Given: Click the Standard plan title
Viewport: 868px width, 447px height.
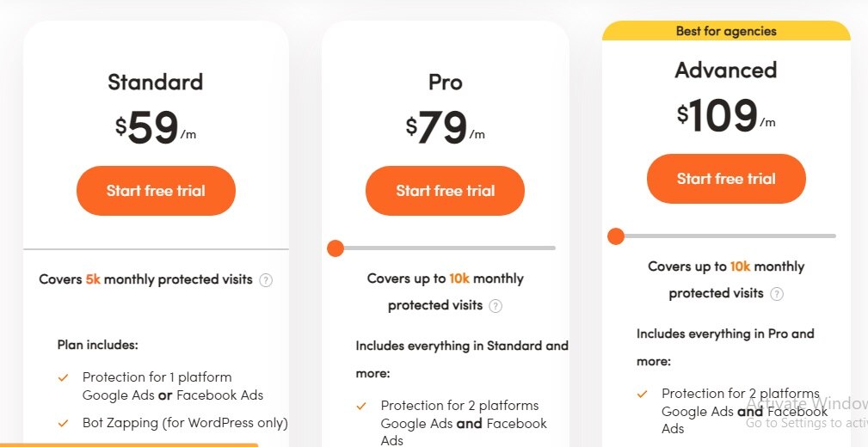Looking at the screenshot, I should tap(156, 82).
